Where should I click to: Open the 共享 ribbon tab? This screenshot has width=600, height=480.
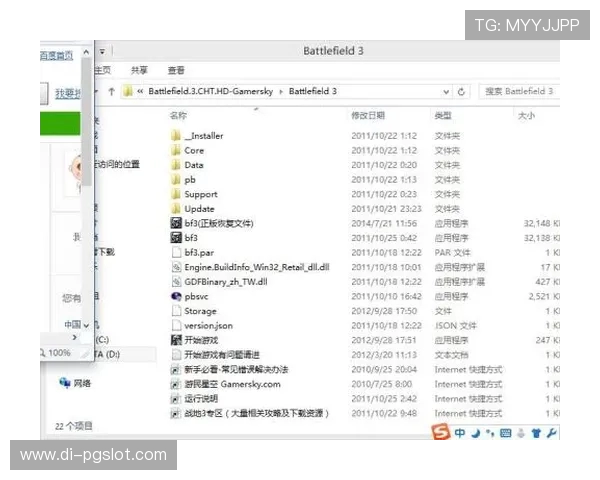(x=139, y=70)
